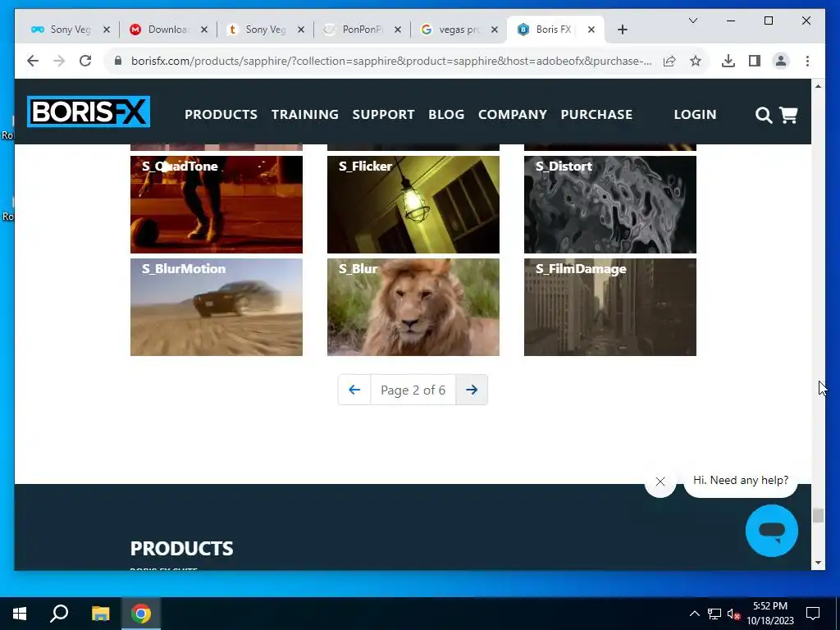The width and height of the screenshot is (840, 630).
Task: Open the S_Distort effect thumbnail
Action: tap(610, 204)
